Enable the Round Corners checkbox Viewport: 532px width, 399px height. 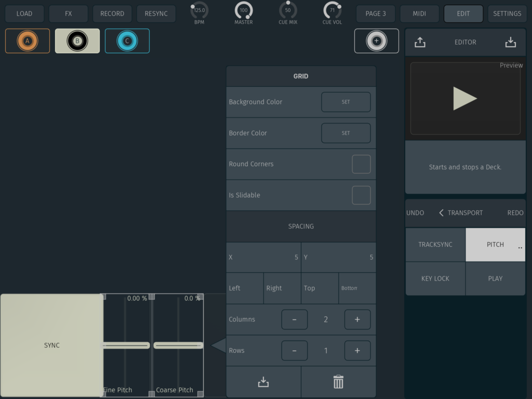pos(361,164)
